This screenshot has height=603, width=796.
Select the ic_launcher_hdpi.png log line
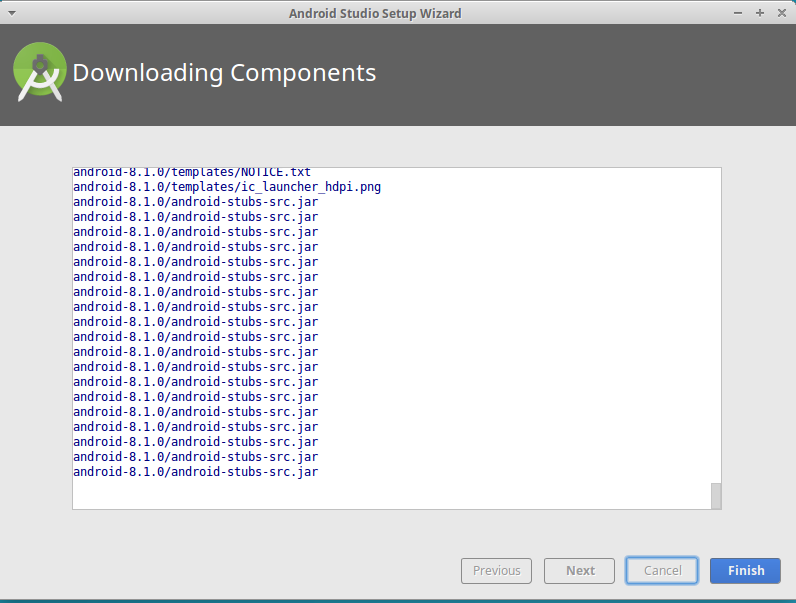(x=227, y=187)
